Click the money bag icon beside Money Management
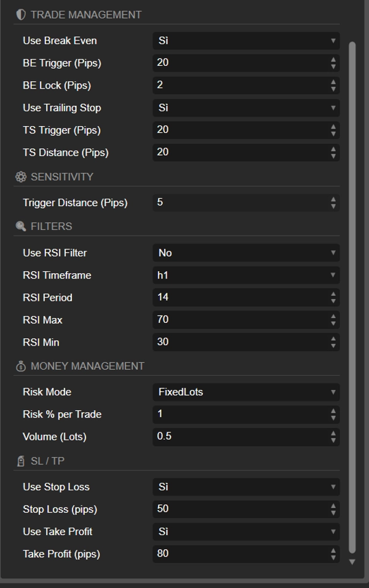The height and width of the screenshot is (588, 369). point(21,367)
